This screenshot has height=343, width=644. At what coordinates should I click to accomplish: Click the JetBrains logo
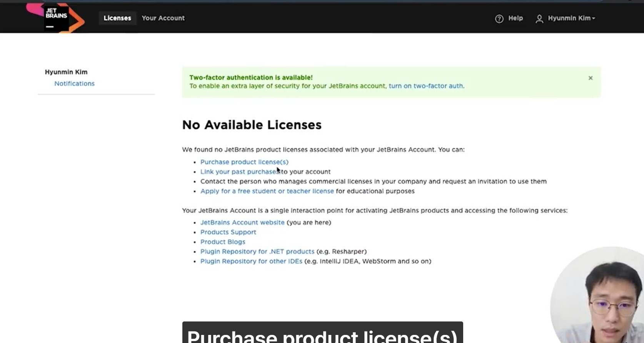55,18
